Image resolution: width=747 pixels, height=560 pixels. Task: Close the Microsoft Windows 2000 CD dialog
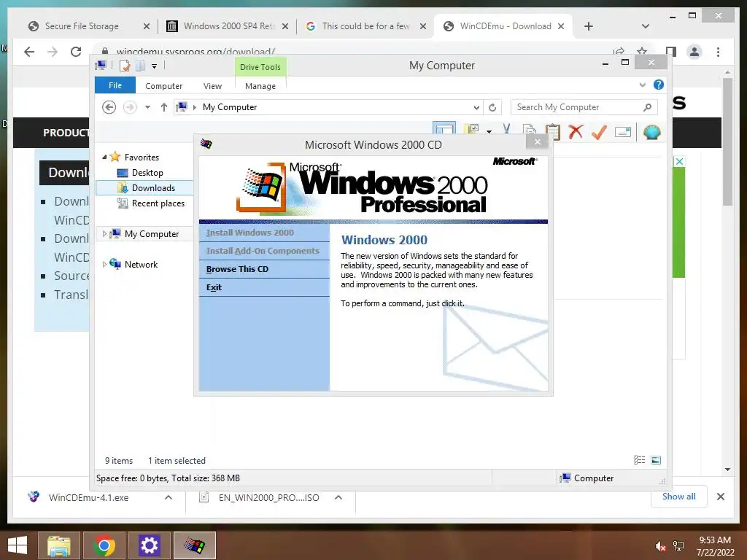(x=538, y=141)
